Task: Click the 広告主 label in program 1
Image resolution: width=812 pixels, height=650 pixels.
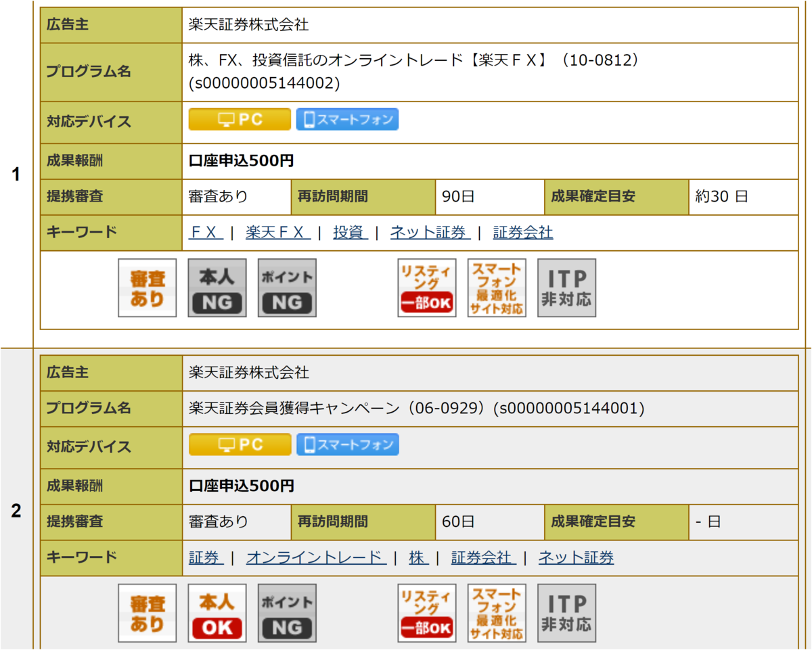Action: (x=68, y=25)
